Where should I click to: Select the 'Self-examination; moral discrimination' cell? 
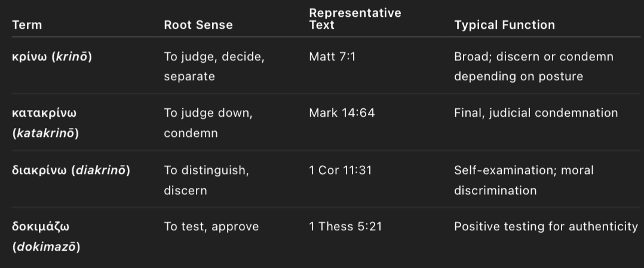point(523,180)
